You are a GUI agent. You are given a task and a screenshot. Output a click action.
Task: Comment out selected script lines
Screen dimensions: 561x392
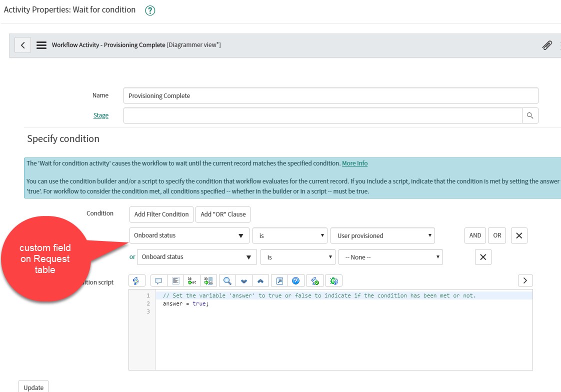click(158, 280)
